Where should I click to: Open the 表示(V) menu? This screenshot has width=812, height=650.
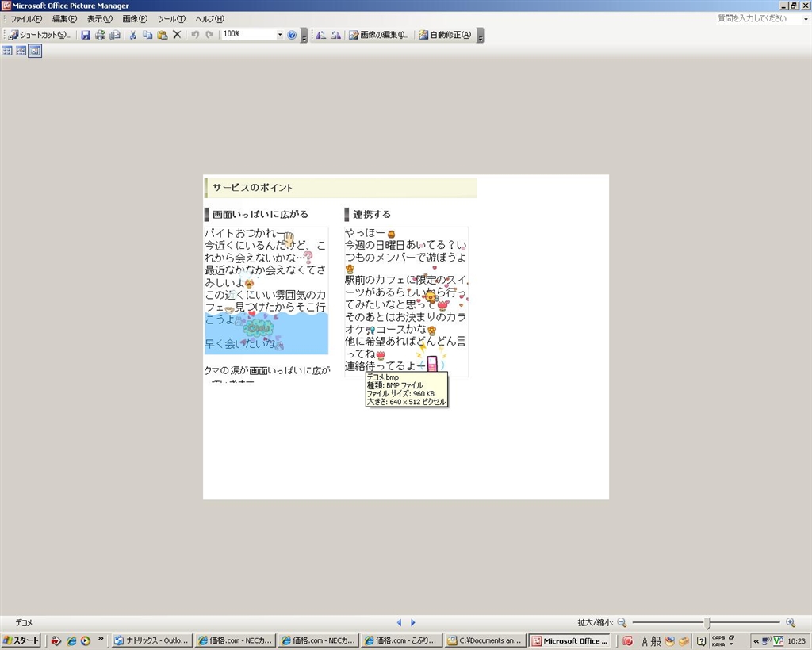tap(99, 19)
